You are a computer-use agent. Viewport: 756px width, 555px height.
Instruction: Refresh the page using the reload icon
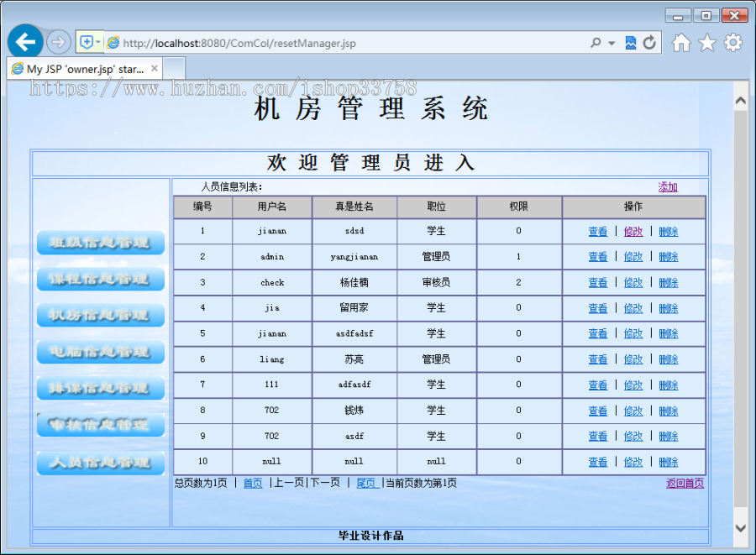pos(648,42)
